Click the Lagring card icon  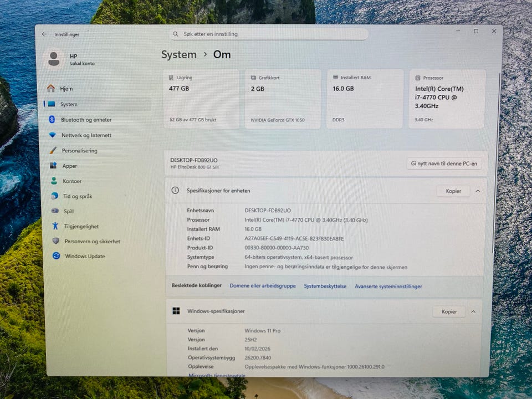coord(171,78)
